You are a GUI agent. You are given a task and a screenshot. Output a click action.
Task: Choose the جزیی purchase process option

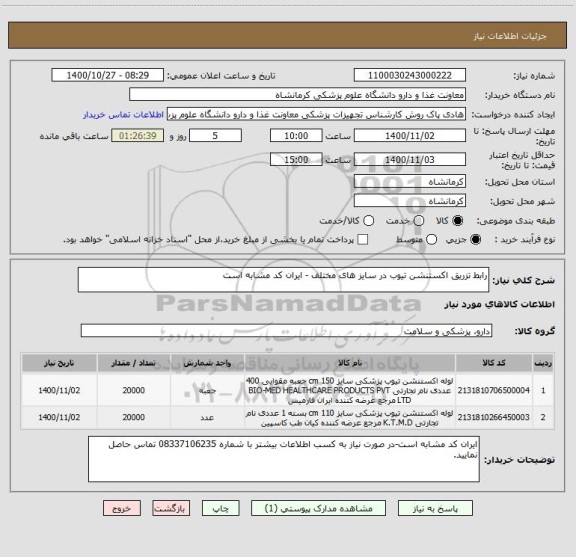(x=476, y=240)
